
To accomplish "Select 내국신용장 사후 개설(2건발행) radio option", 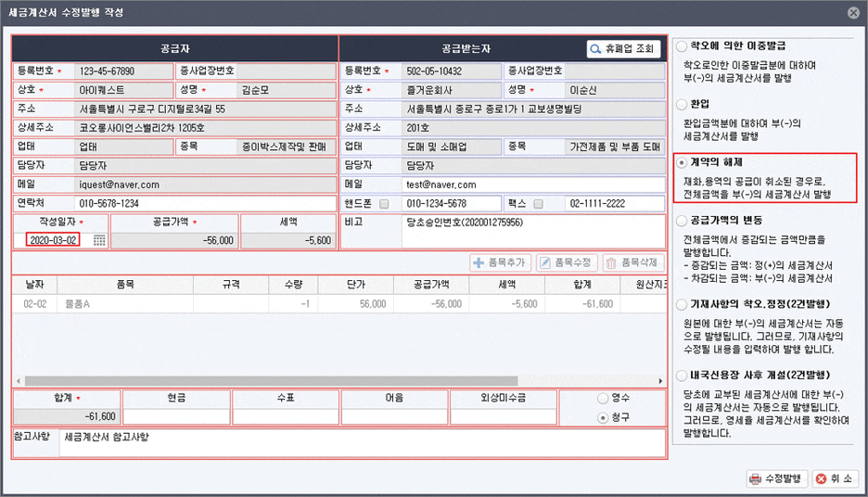I will point(682,376).
